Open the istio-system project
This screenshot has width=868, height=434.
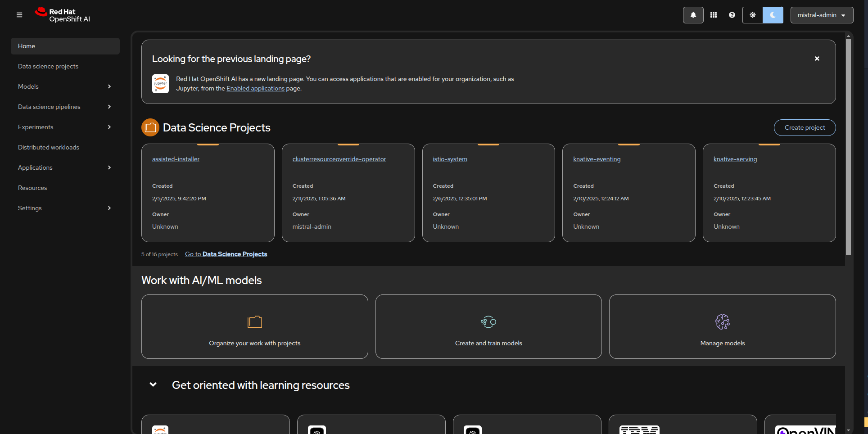click(x=450, y=159)
